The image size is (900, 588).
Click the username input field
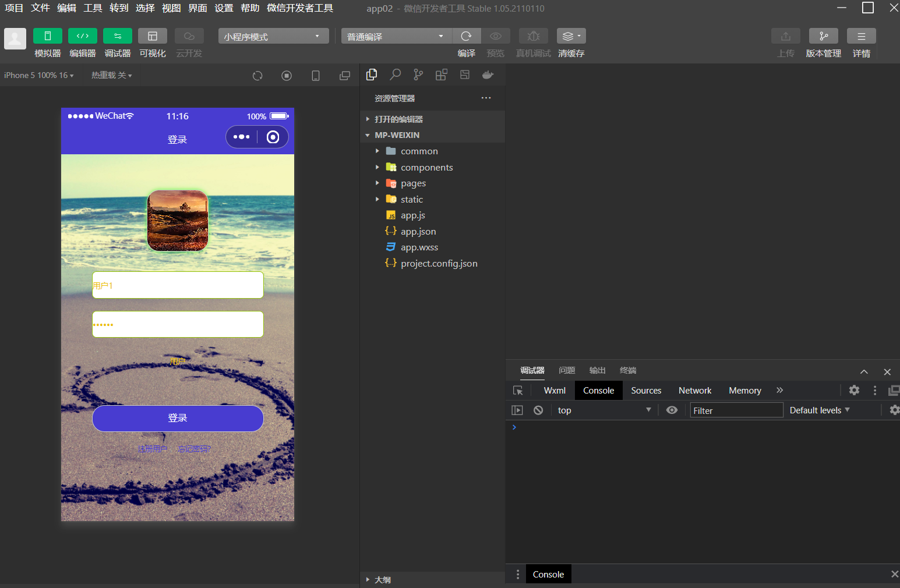[178, 285]
